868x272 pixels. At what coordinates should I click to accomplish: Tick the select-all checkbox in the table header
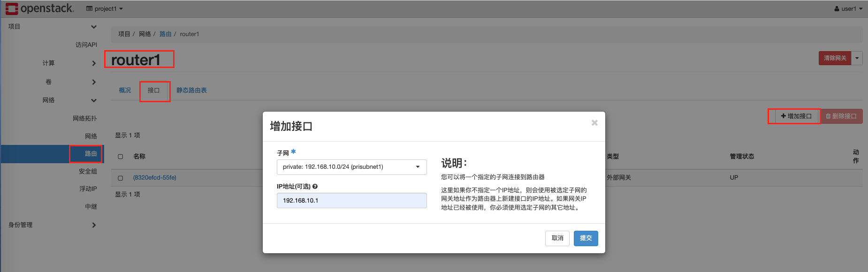pyautogui.click(x=121, y=157)
